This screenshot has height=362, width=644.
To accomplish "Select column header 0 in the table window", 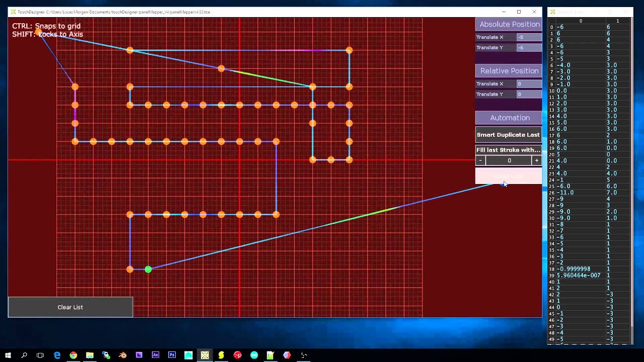I will click(581, 21).
